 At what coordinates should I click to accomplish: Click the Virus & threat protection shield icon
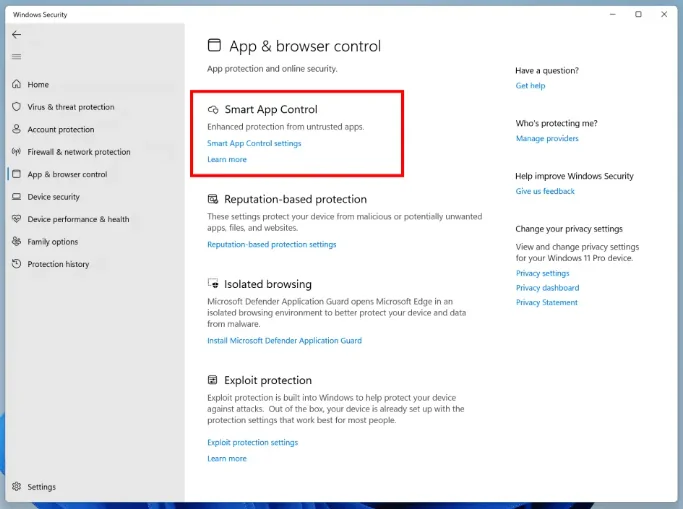tap(17, 107)
